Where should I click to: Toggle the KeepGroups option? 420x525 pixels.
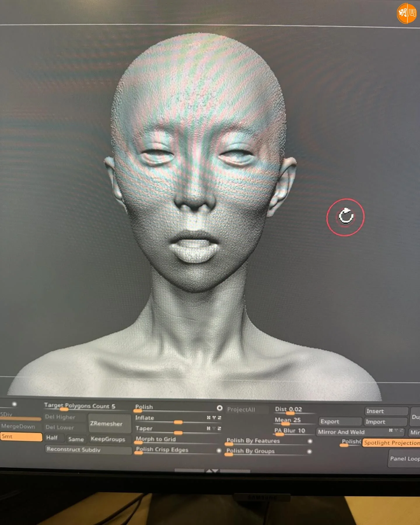coord(108,439)
